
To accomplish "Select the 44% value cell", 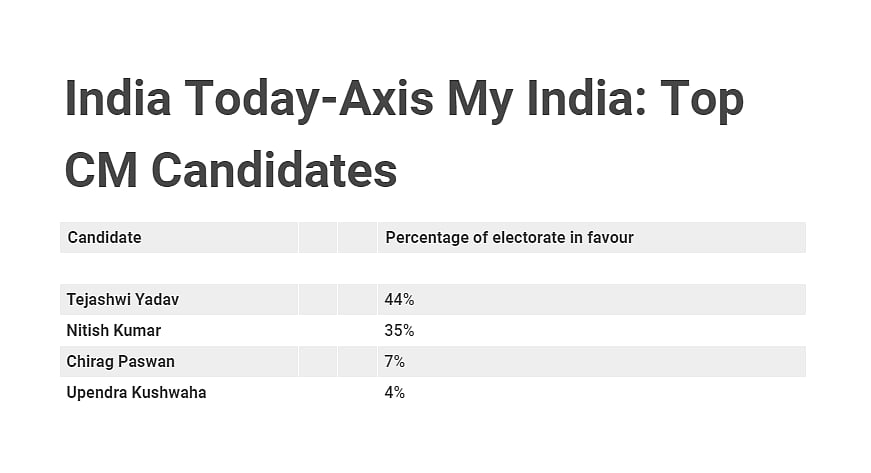I will [x=395, y=299].
